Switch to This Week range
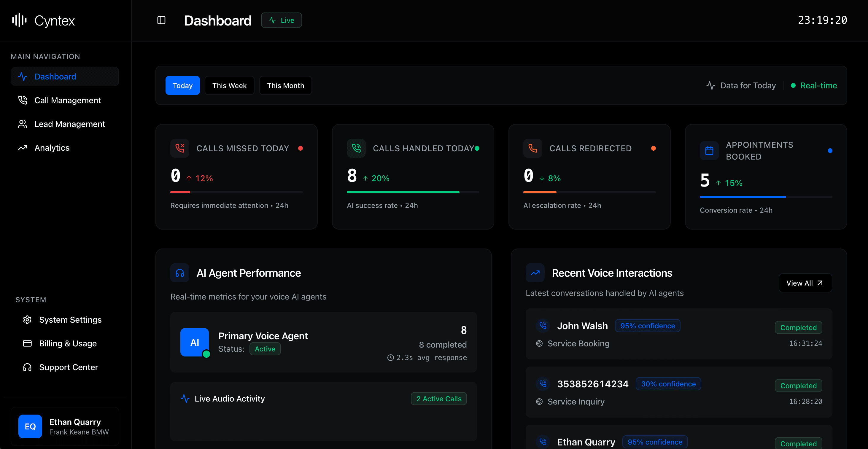 (230, 85)
